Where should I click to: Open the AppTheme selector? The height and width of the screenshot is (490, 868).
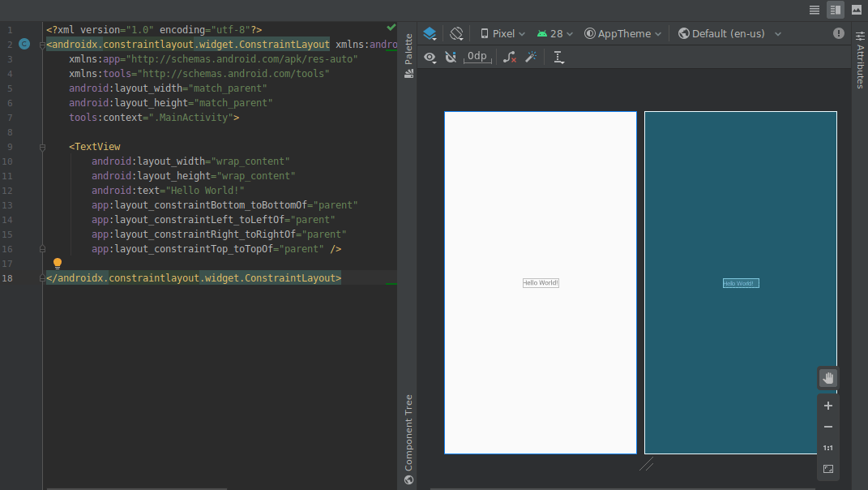(622, 33)
